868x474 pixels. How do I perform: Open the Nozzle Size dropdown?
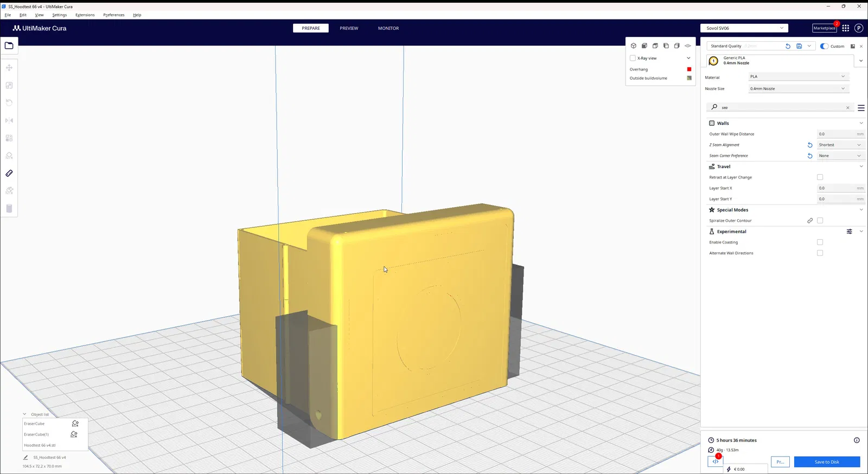point(799,88)
